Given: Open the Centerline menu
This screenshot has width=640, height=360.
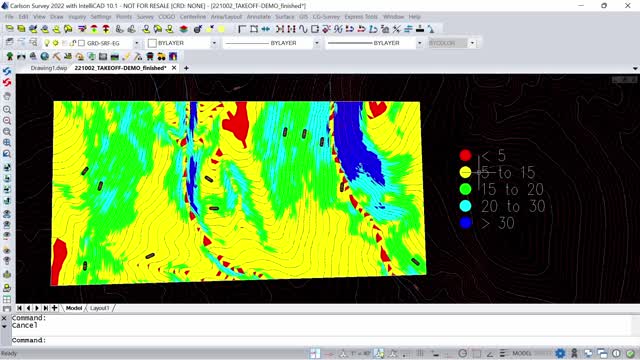Looking at the screenshot, I should pos(193,17).
